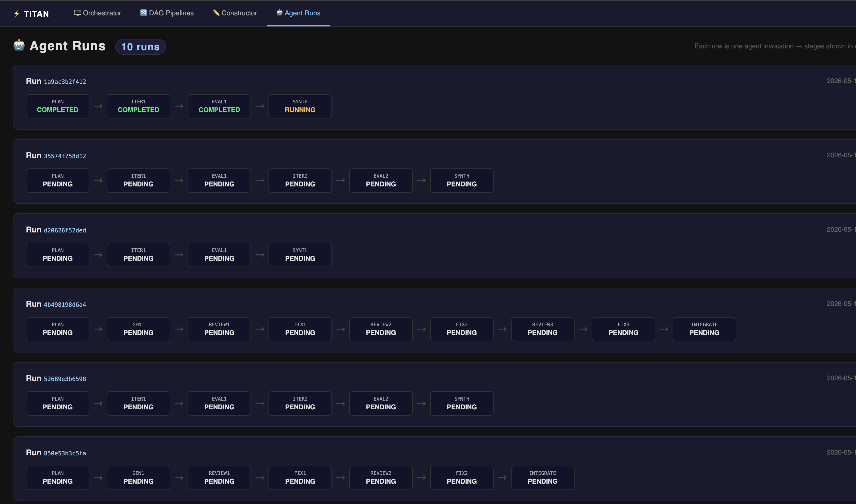
Task: Click FIX2 stage in run 4b498198d6a4
Action: coord(462,329)
